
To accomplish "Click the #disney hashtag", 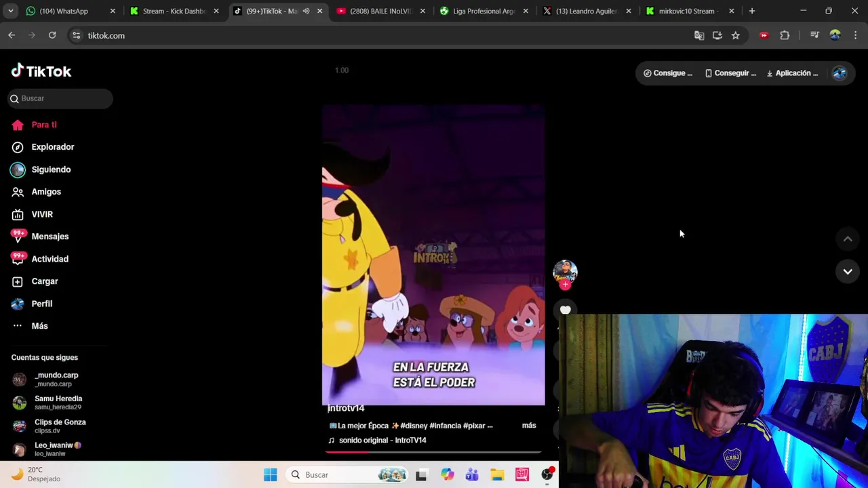I will pos(414,426).
